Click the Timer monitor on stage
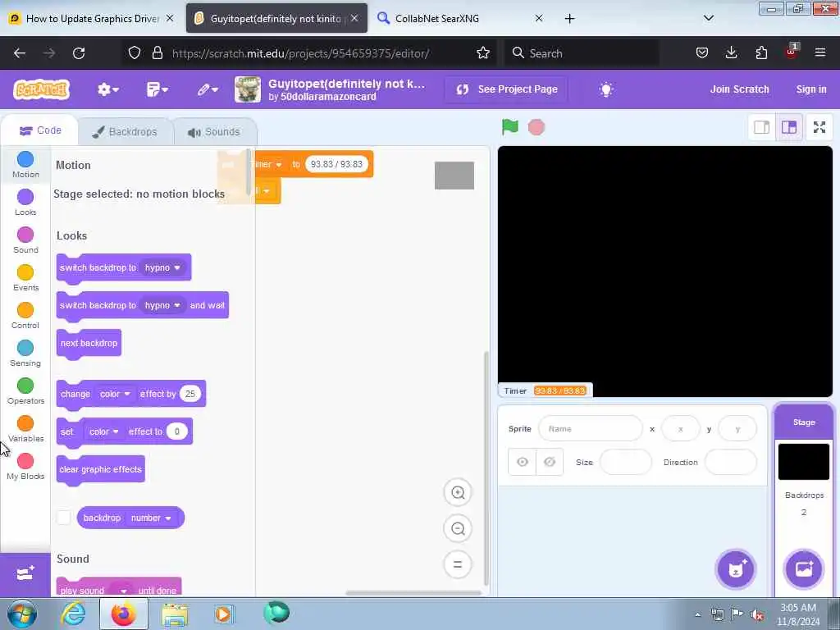The height and width of the screenshot is (630, 840). coord(546,390)
